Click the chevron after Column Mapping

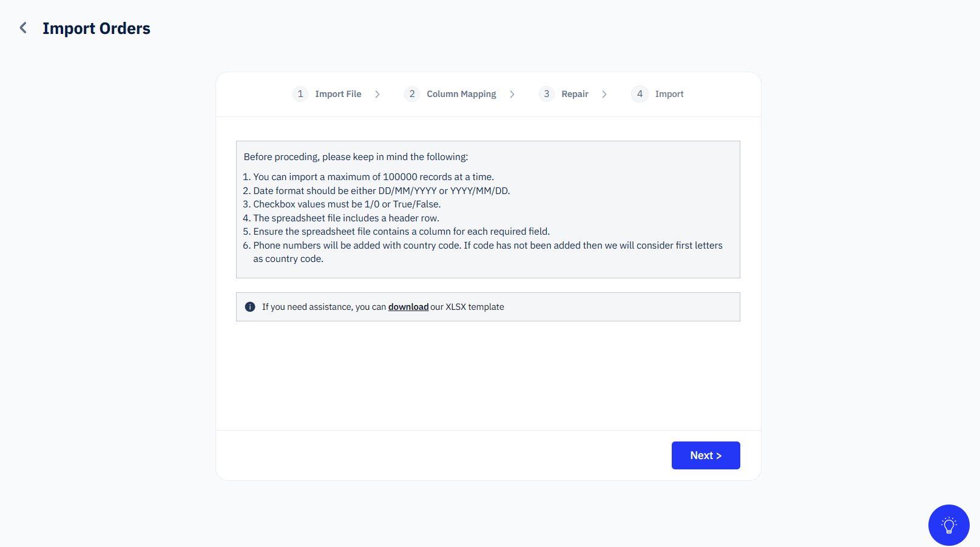[512, 94]
